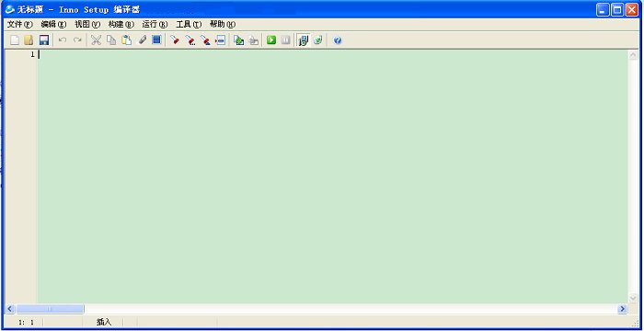Click the blue select-all icon
Viewport: 644px width, 331px height.
(x=156, y=40)
